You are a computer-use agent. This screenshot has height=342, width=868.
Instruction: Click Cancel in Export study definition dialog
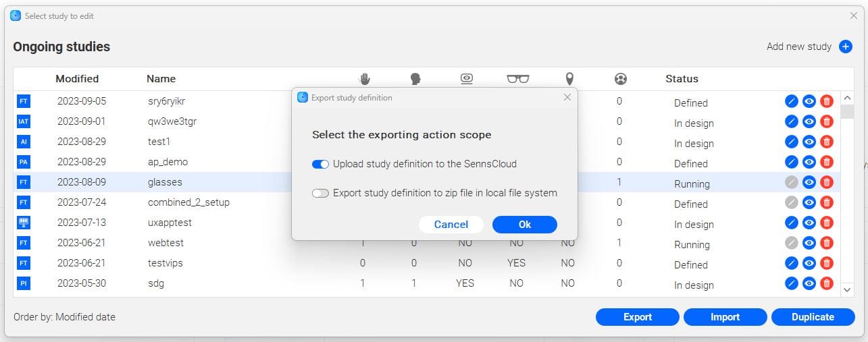[x=451, y=225]
